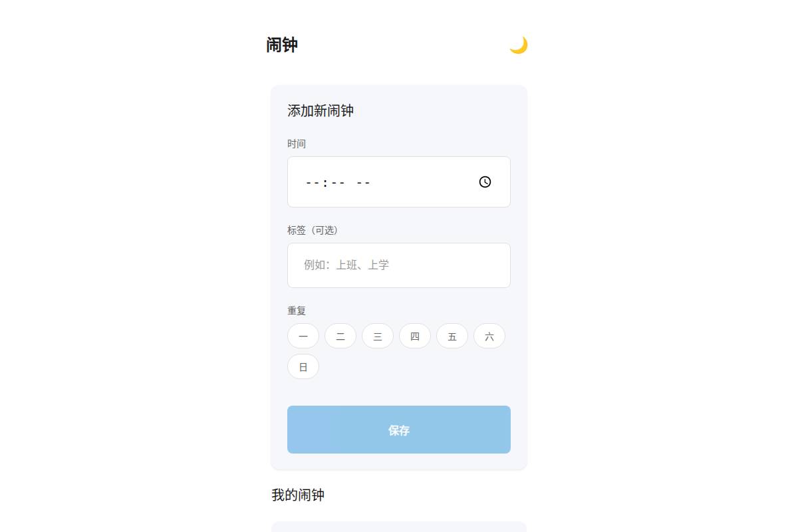Viewport: 798px width, 532px height.
Task: Toggle dark mode with the moon icon
Action: [x=518, y=45]
